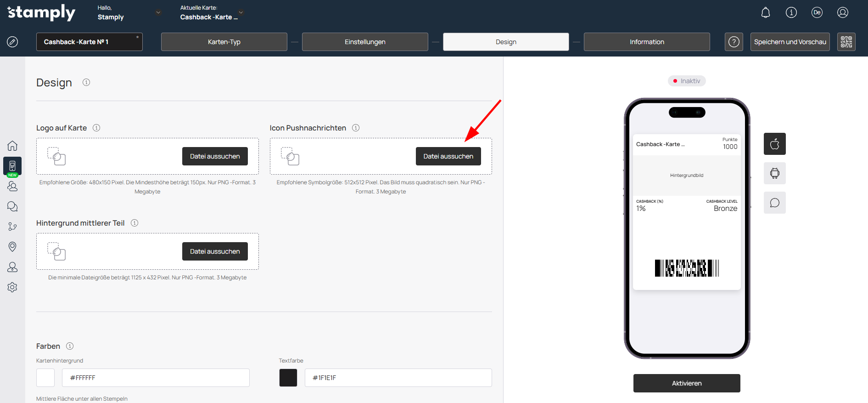This screenshot has width=868, height=403.
Task: Open the Textfarbe black color swatch
Action: point(288,378)
